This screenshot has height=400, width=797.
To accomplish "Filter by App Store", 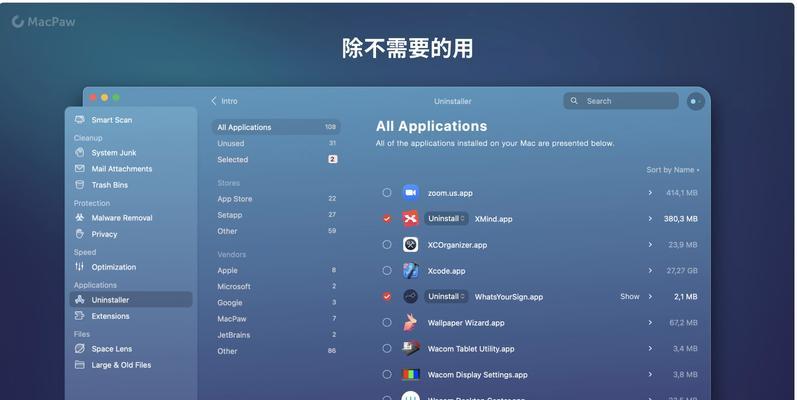I will [x=276, y=199].
